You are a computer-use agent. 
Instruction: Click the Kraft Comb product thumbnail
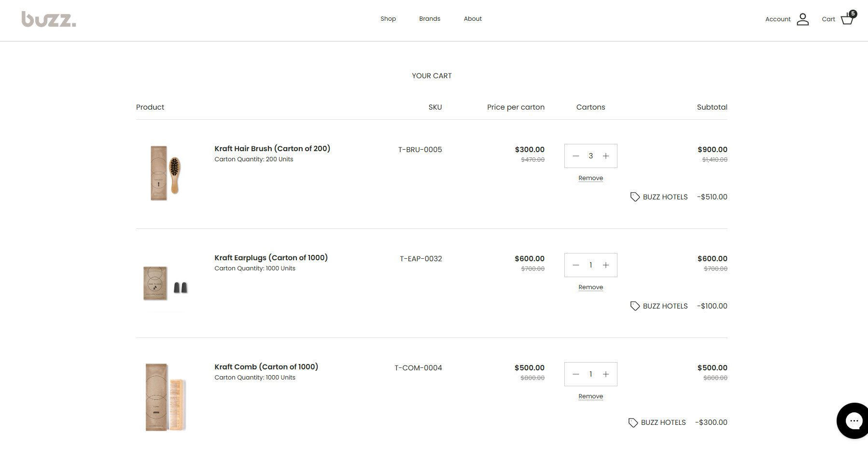click(165, 397)
